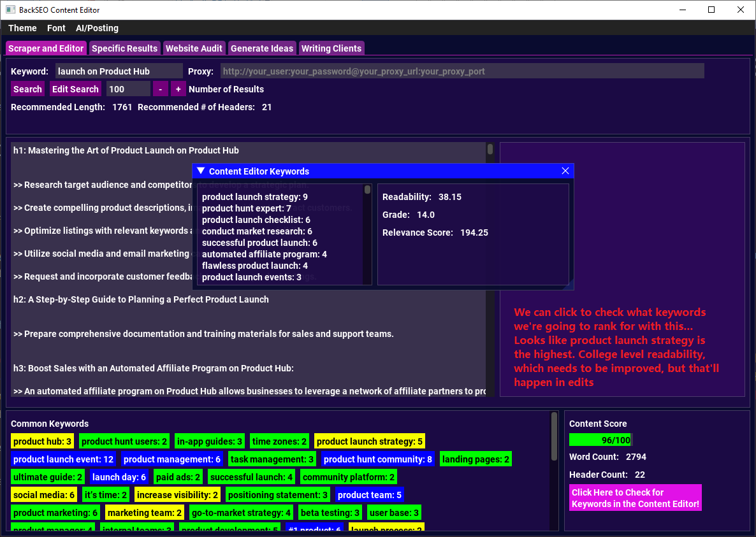The width and height of the screenshot is (756, 537).
Task: Click 'product hunt expert: 7' in popup list
Action: point(247,208)
